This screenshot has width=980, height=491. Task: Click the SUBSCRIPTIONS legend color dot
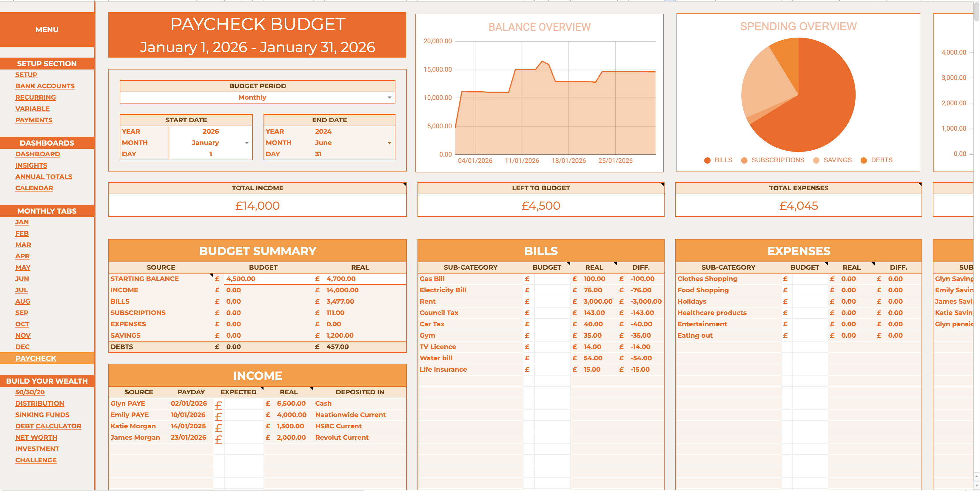(744, 160)
